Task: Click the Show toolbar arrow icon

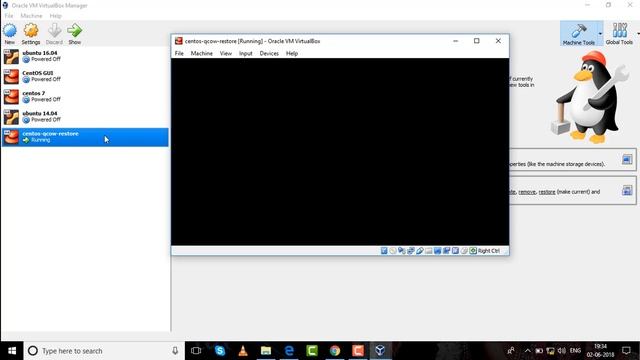Action: (75, 31)
